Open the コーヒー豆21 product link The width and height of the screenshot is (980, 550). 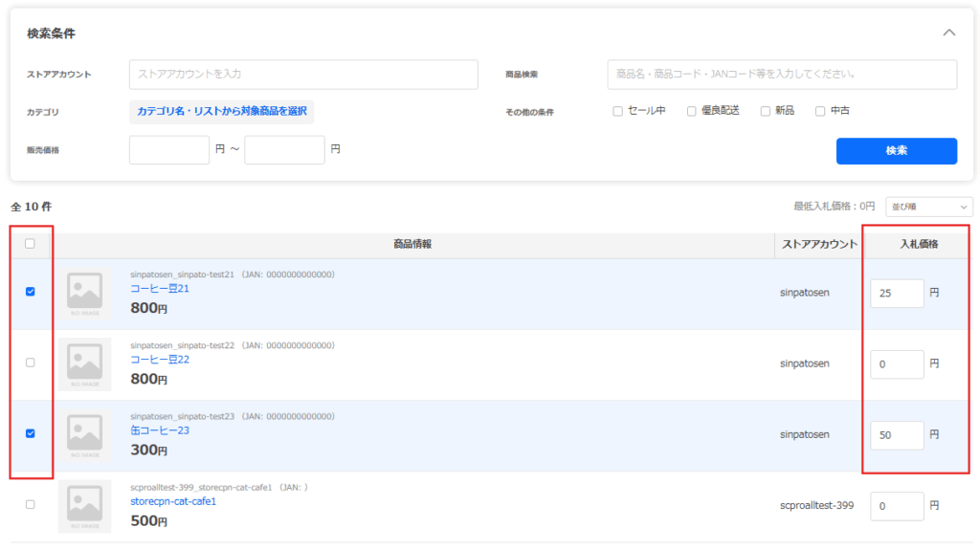pyautogui.click(x=160, y=289)
